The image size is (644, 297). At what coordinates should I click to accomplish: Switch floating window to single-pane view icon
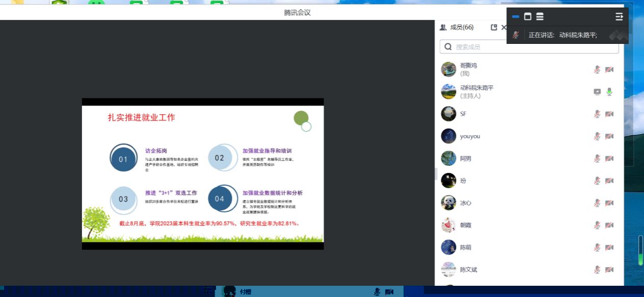(528, 17)
